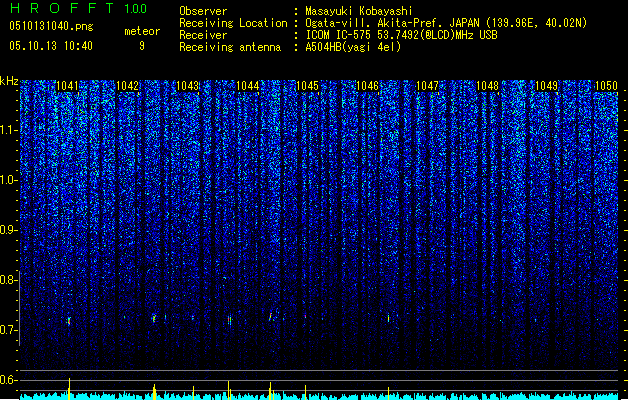Click the 1.1 kHz frequency axis label
The image size is (629, 400).
(8, 130)
